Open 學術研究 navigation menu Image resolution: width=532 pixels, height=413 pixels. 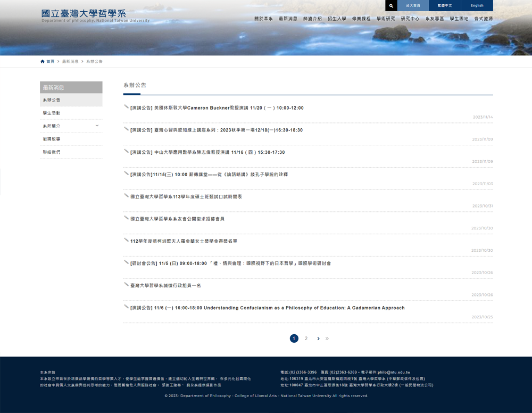click(386, 19)
